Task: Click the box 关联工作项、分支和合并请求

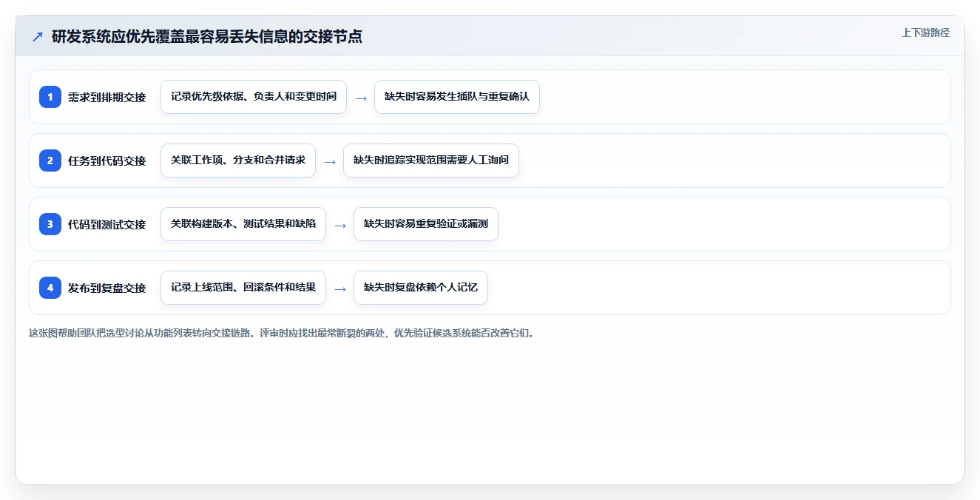Action: [238, 161]
